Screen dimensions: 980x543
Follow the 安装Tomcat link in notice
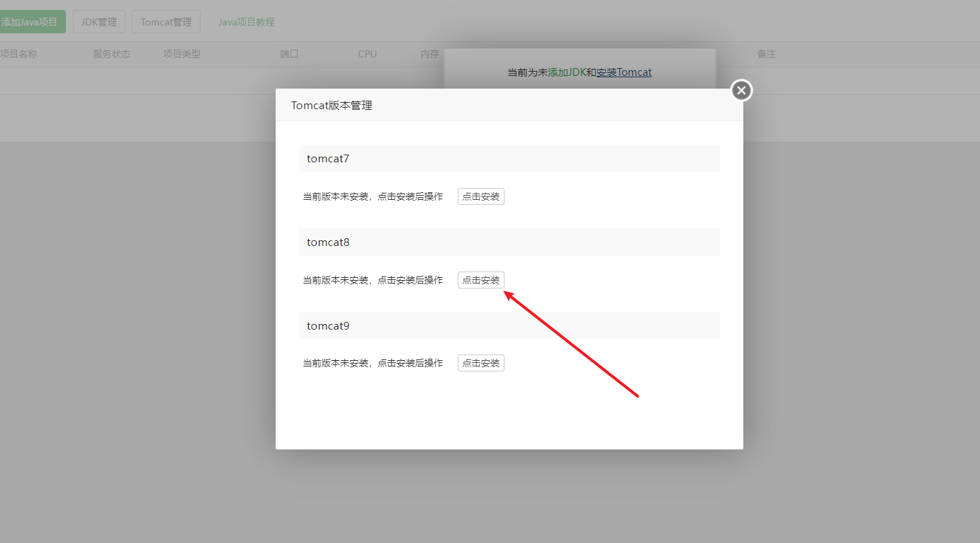click(x=624, y=72)
